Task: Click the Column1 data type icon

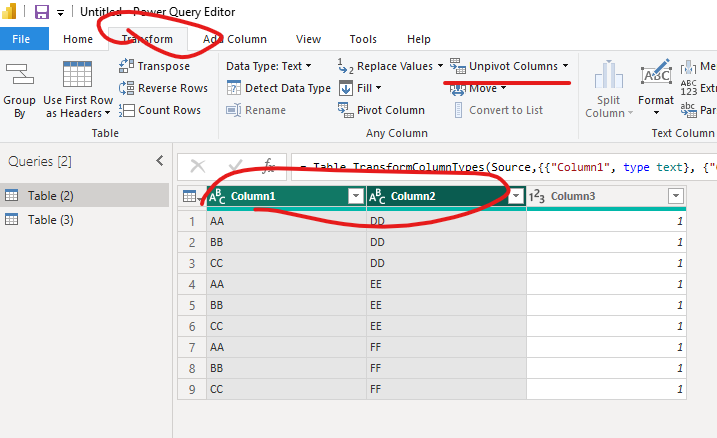Action: [x=217, y=197]
